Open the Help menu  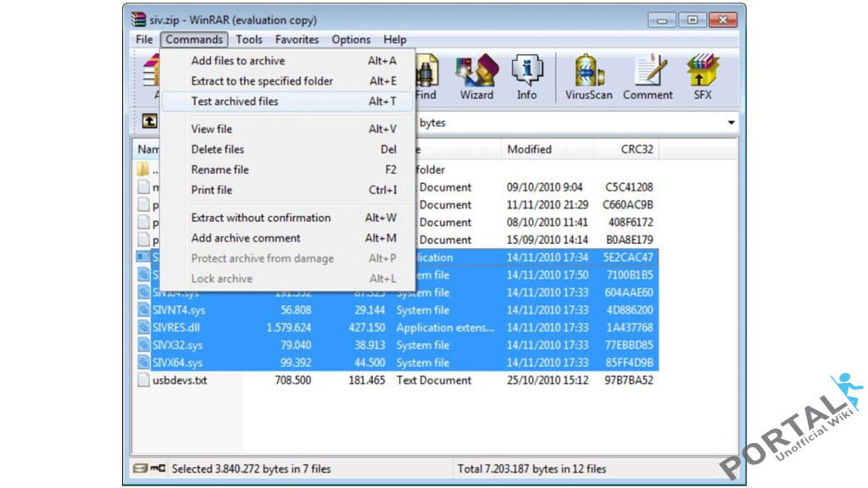click(x=395, y=39)
